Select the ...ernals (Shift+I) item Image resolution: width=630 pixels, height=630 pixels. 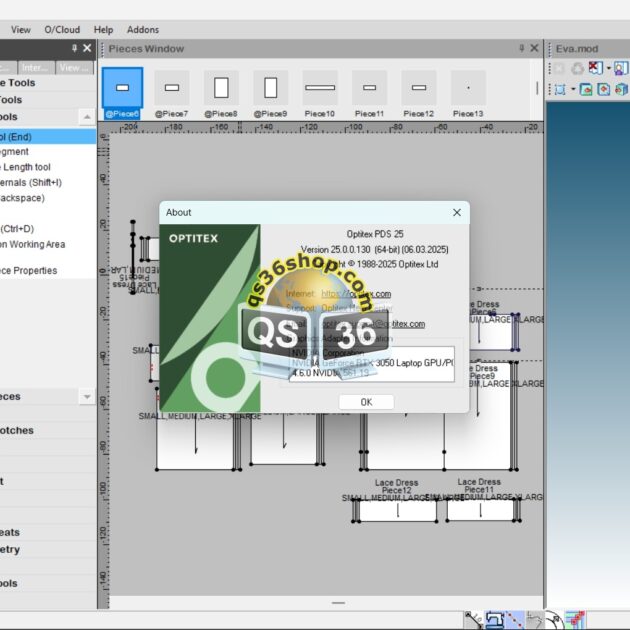(48, 183)
